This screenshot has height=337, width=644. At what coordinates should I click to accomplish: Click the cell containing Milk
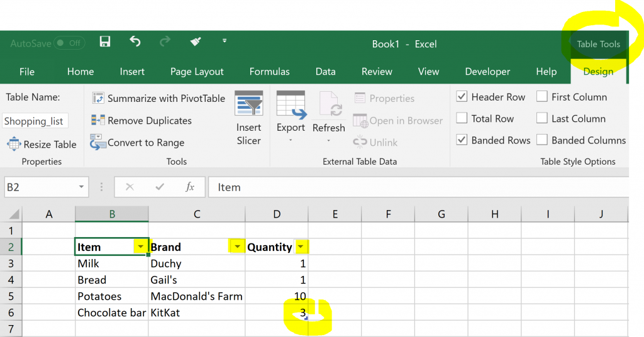tap(112, 263)
